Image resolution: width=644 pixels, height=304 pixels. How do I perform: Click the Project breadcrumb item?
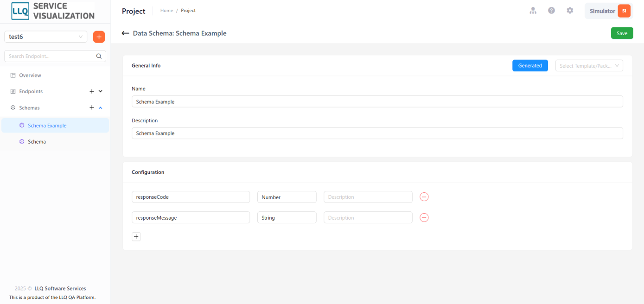188,11
